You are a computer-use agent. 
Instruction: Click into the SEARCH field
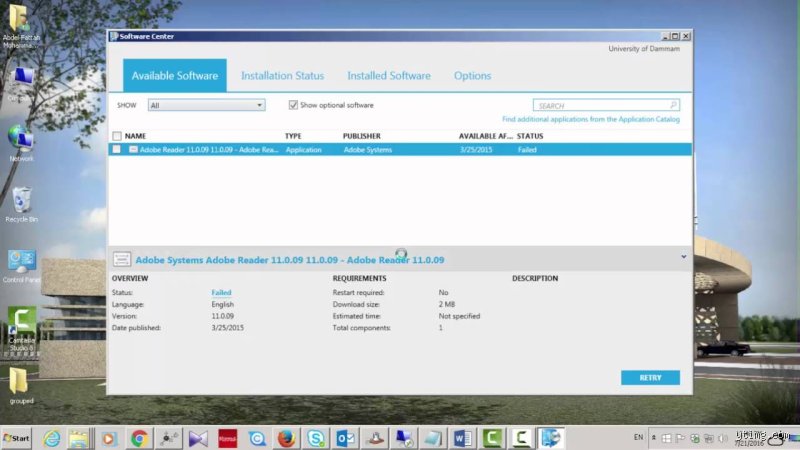(x=602, y=105)
